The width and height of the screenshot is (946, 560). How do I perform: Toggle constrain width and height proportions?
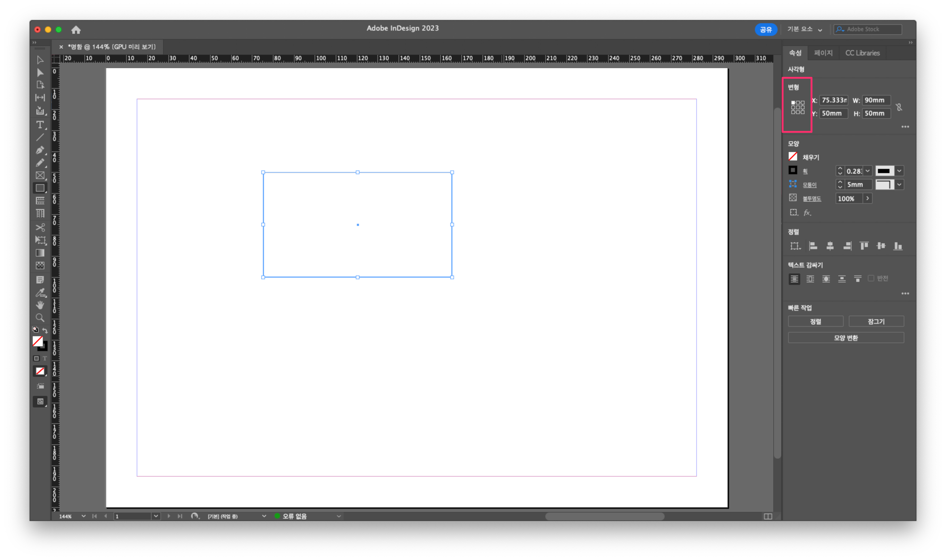(x=899, y=107)
